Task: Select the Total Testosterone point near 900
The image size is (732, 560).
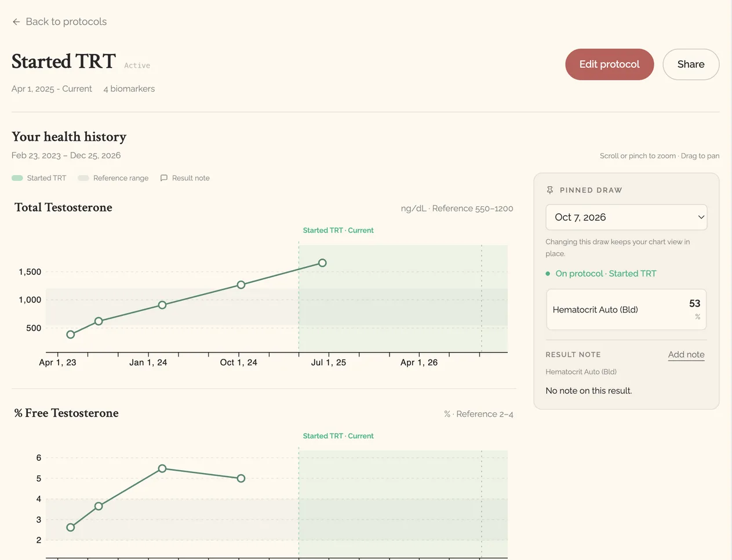Action: click(x=162, y=305)
